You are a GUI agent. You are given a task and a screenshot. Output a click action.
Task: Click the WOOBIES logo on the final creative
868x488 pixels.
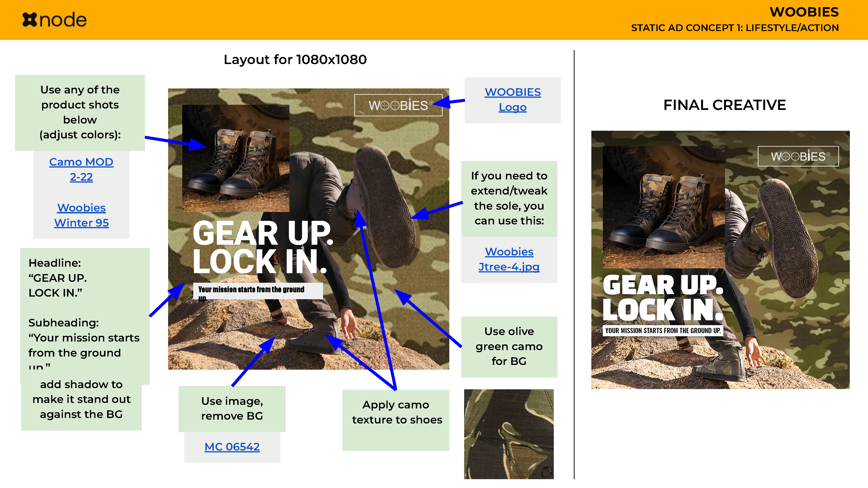coord(798,156)
